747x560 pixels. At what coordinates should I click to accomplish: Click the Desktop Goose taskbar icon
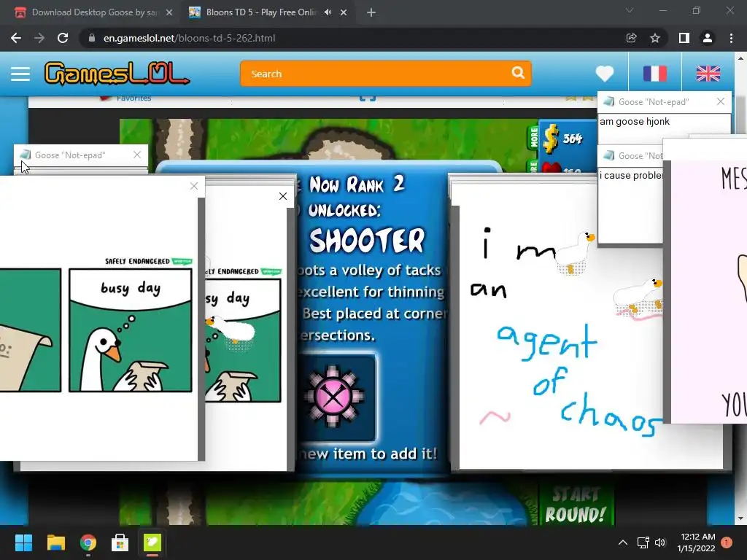point(152,542)
